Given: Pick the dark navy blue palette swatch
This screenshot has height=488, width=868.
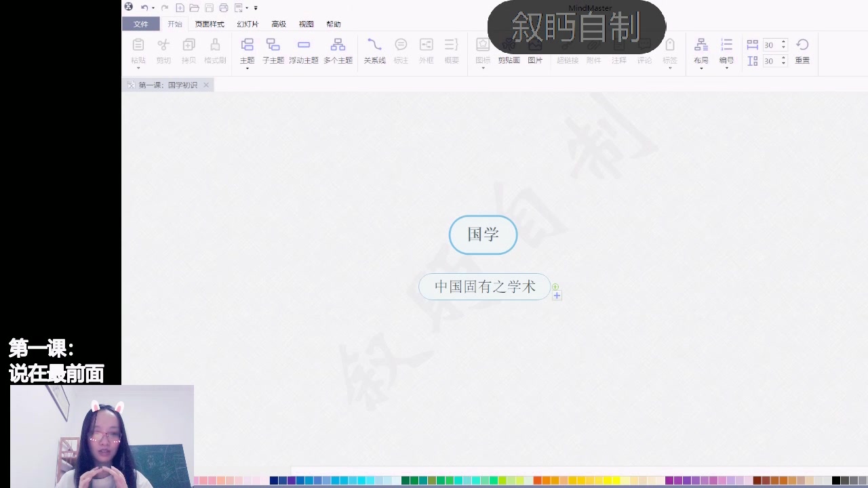Looking at the screenshot, I should pos(274,481).
